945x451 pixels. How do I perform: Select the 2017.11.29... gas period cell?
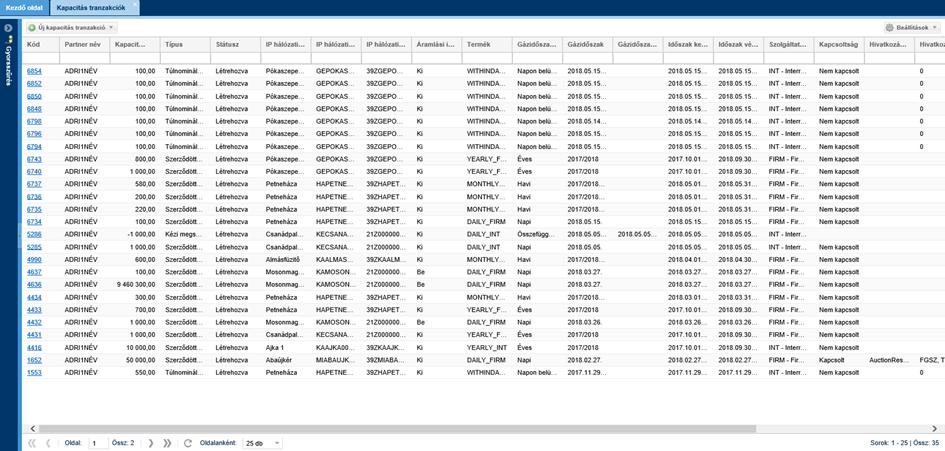point(588,372)
